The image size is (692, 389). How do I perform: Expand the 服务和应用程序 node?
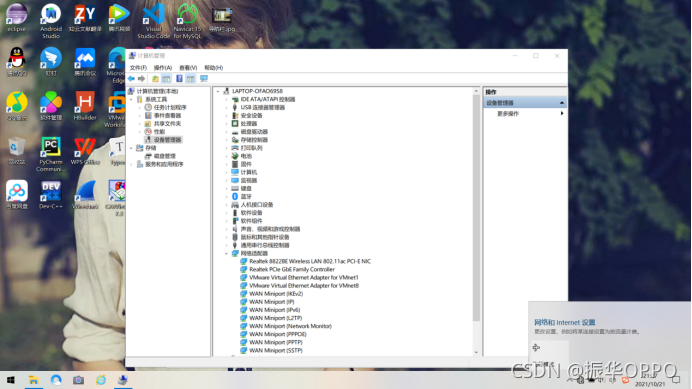(x=132, y=164)
